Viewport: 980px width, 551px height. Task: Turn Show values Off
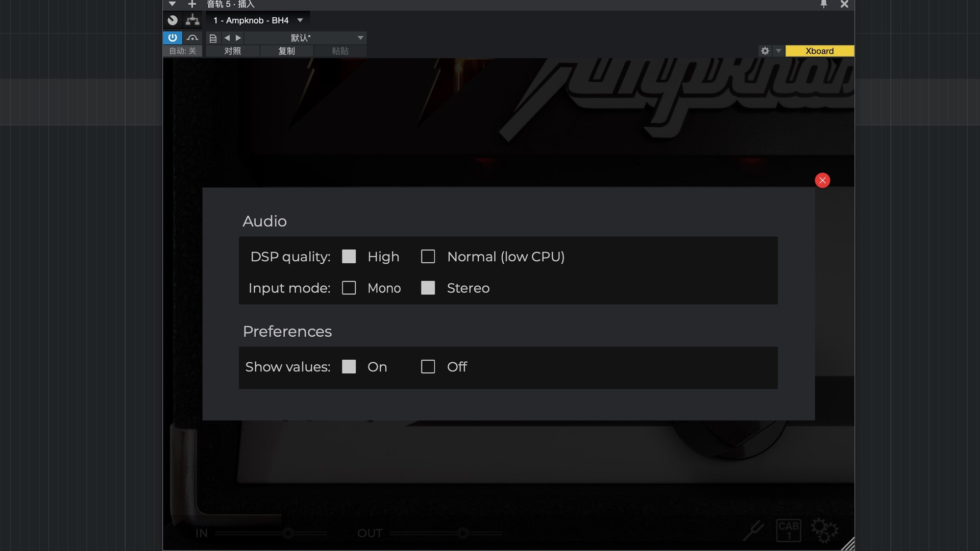[428, 367]
